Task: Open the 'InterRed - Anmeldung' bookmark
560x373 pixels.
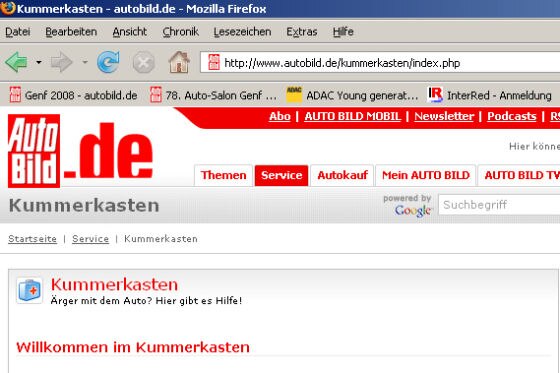Action: pos(490,95)
